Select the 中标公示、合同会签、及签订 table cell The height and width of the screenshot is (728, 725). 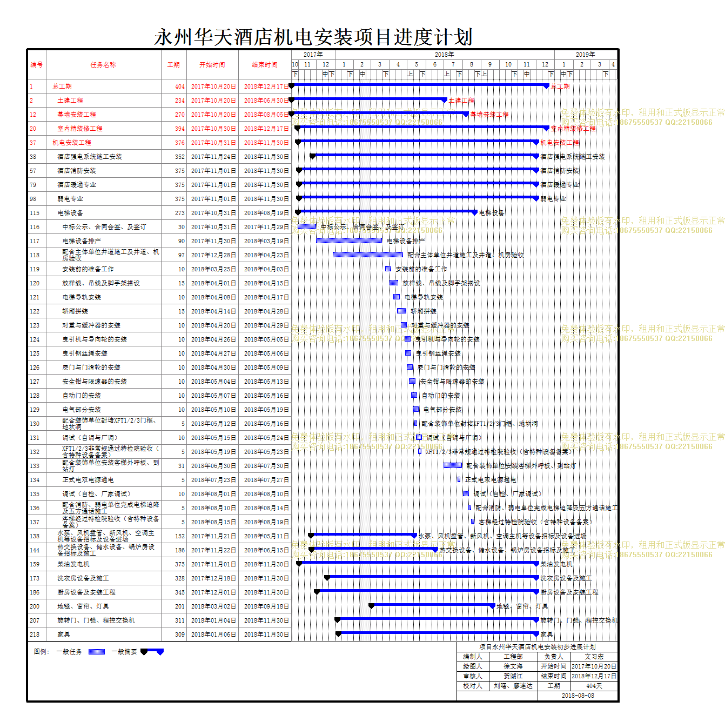point(103,227)
